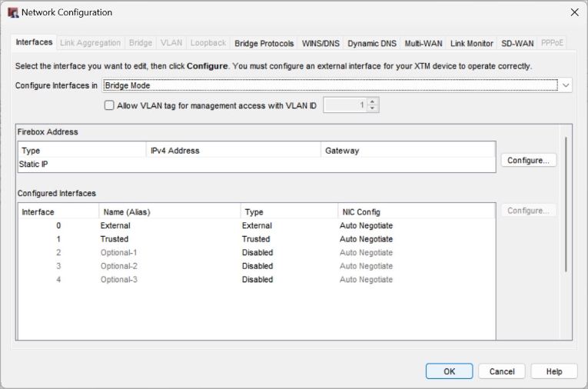The image size is (588, 389).
Task: Click the Cancel button
Action: 501,371
